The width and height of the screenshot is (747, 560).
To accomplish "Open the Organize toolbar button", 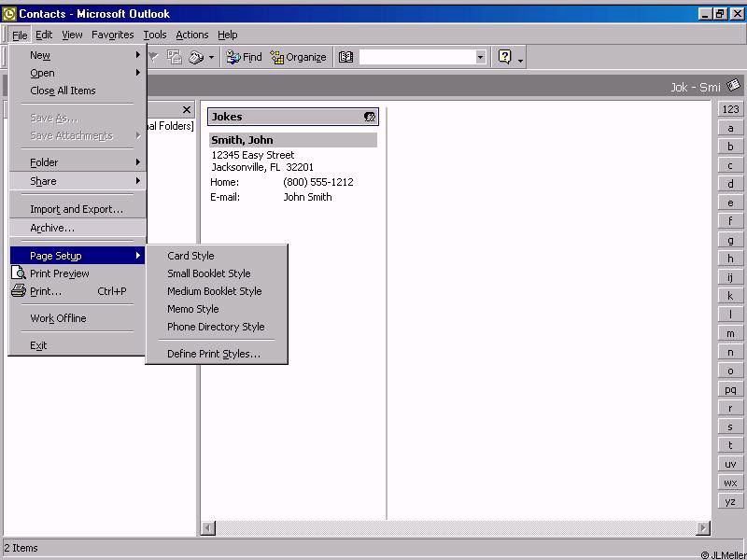I will click(298, 57).
